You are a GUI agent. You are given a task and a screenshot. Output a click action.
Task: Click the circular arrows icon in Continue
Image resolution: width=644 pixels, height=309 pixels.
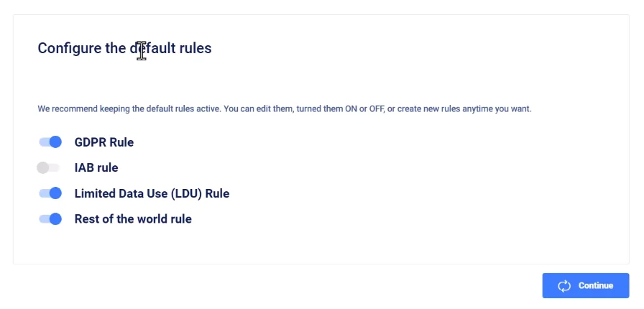(564, 286)
